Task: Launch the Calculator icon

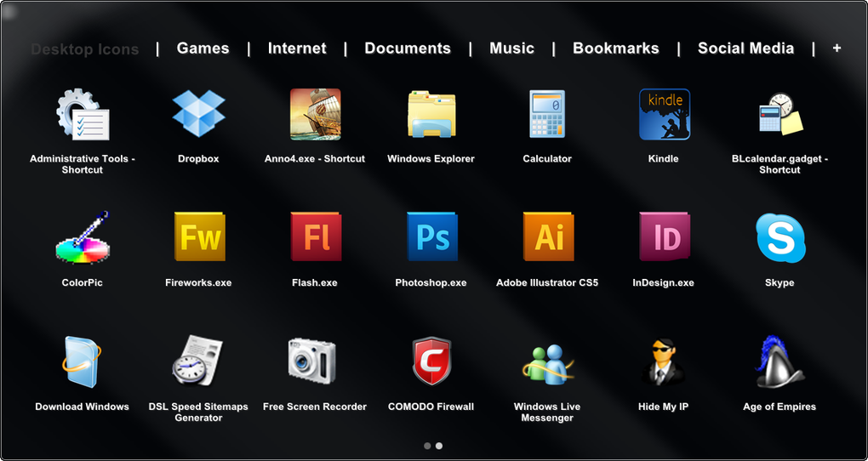Action: (x=547, y=114)
